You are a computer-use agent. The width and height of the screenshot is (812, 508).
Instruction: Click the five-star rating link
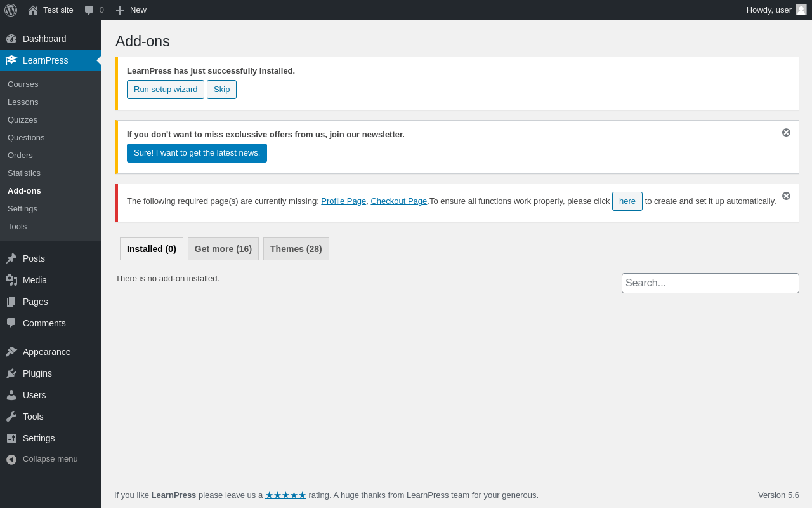pyautogui.click(x=285, y=495)
